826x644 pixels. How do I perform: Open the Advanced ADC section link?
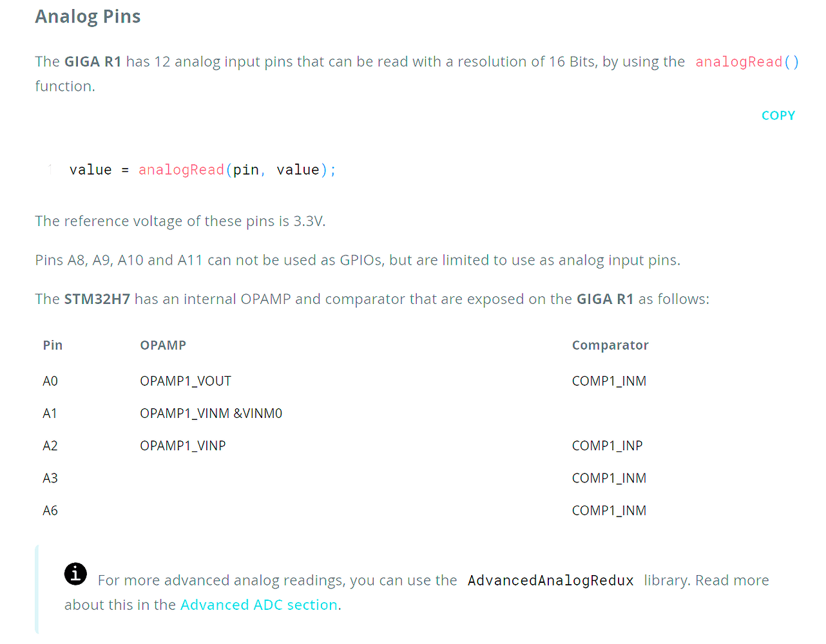pos(258,605)
